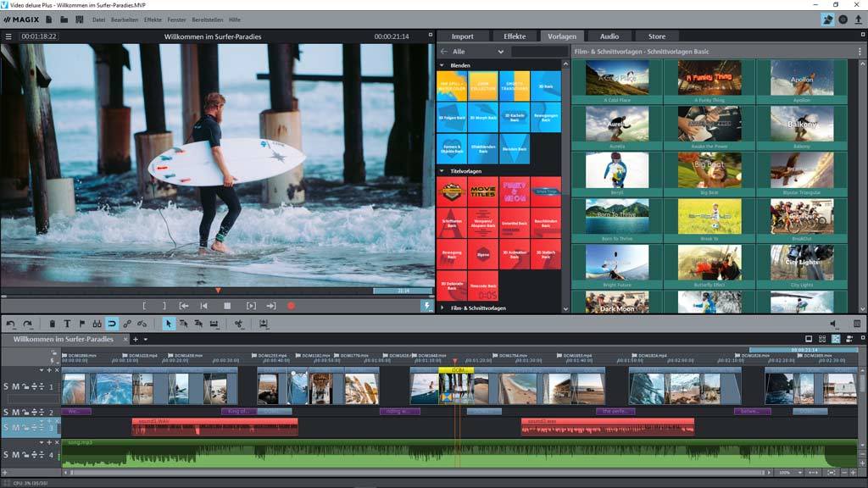
Task: Collapse the Titelvorlagen section
Action: [x=442, y=171]
